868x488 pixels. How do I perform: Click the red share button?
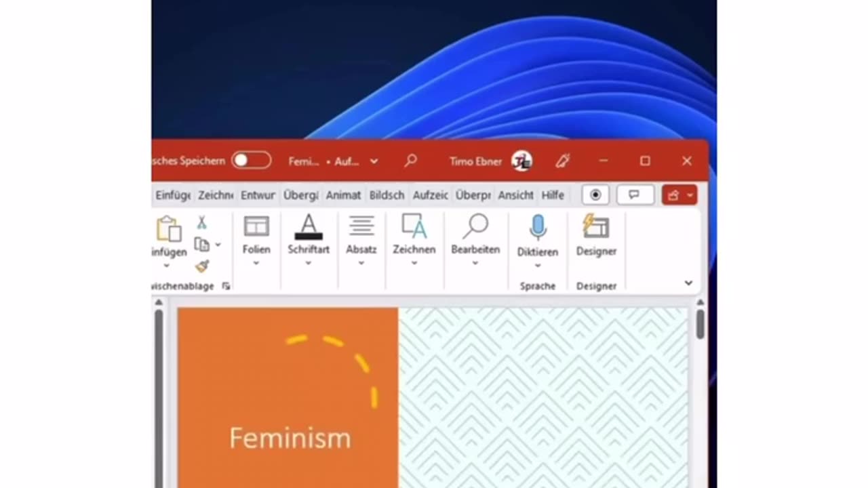[x=679, y=195]
